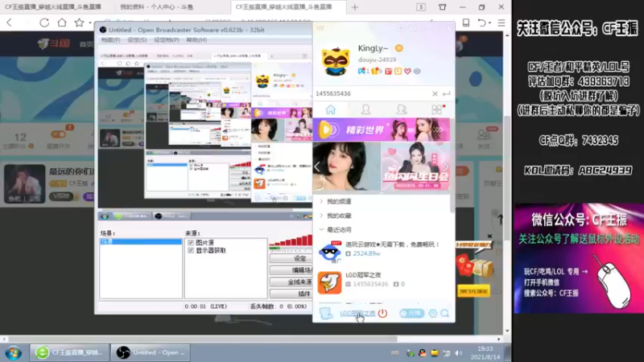
Task: Click the red power icon in YY footer
Action: [x=382, y=313]
